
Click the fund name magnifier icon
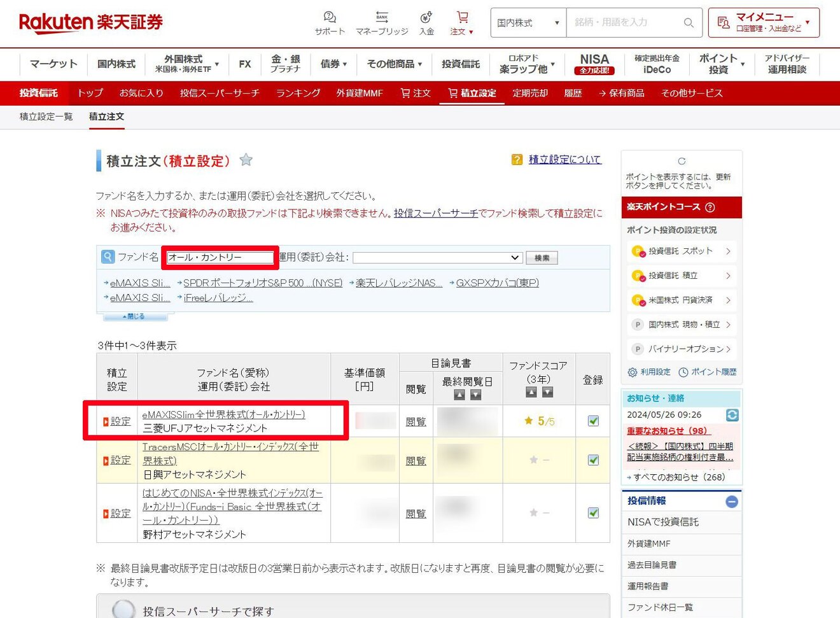coord(108,257)
